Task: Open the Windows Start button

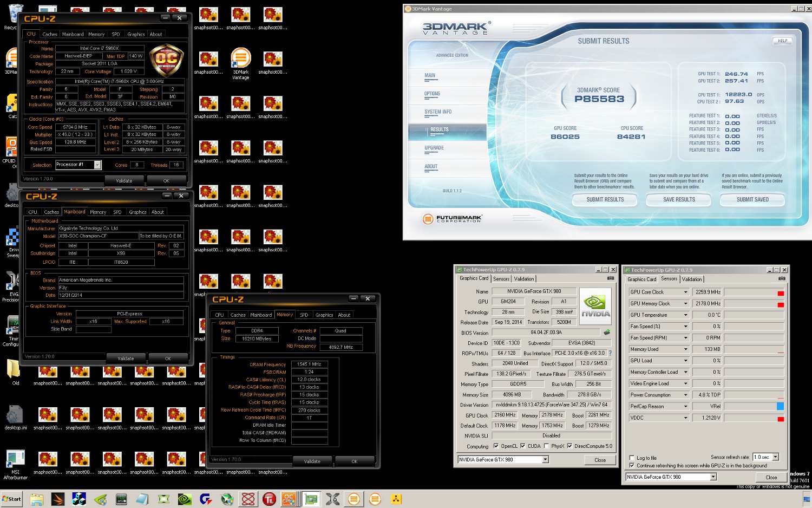Action: 11,499
